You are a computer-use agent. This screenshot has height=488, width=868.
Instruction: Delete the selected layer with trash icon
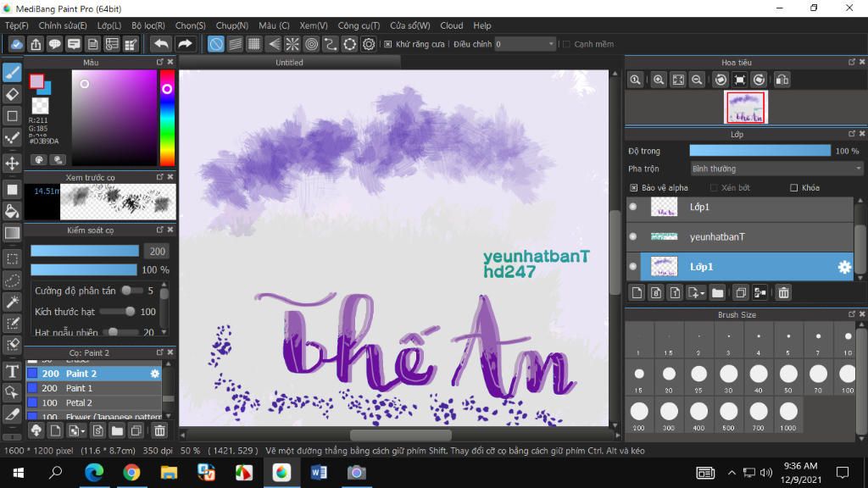pos(783,292)
